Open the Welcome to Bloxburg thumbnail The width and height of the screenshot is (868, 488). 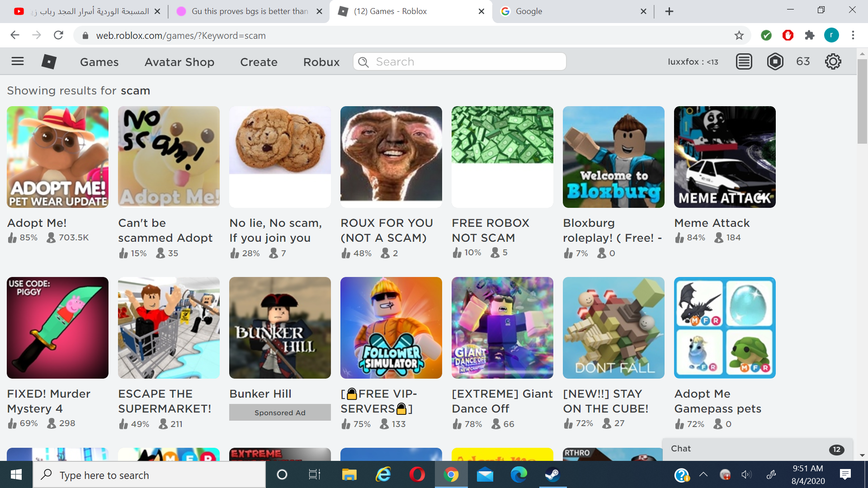click(x=613, y=157)
